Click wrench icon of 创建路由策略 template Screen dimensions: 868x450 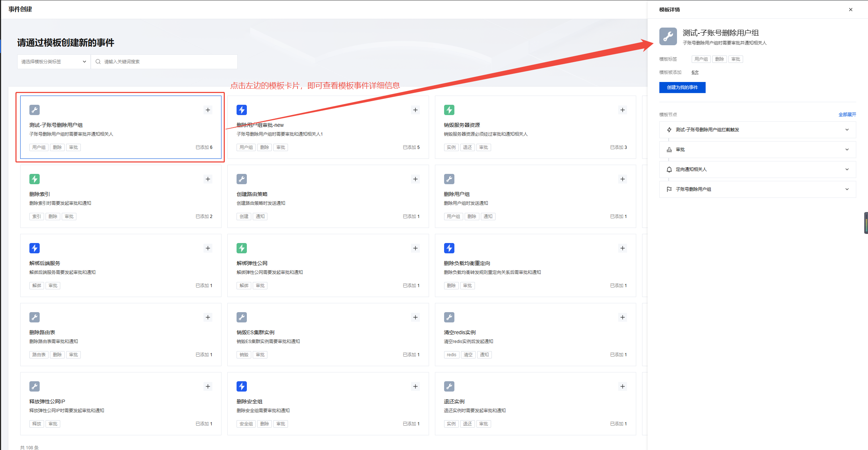242,179
